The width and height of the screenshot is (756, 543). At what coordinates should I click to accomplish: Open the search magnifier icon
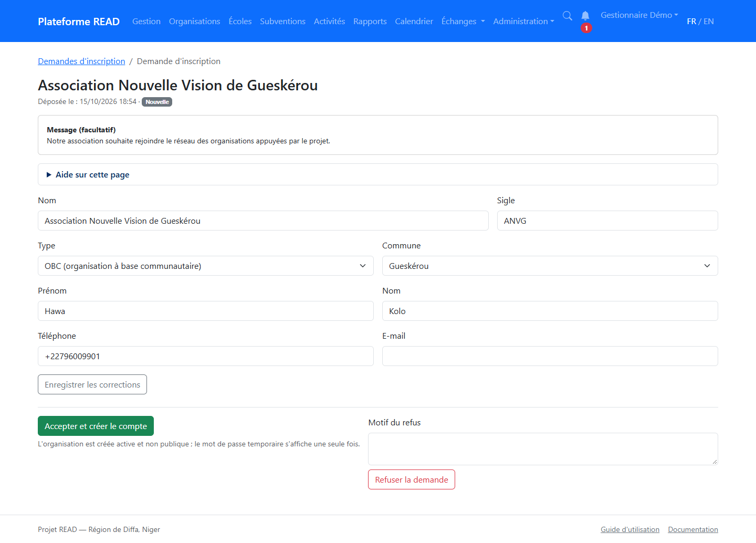(568, 16)
